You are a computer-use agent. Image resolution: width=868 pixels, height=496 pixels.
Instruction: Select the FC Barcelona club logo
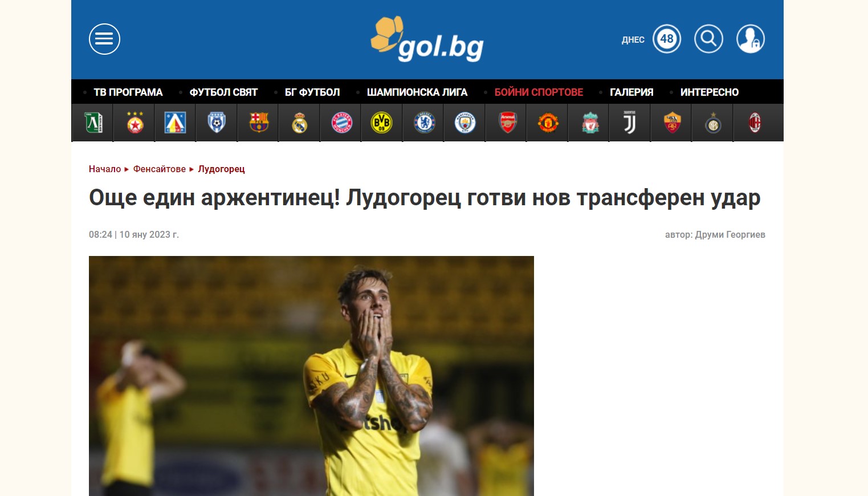tap(258, 123)
